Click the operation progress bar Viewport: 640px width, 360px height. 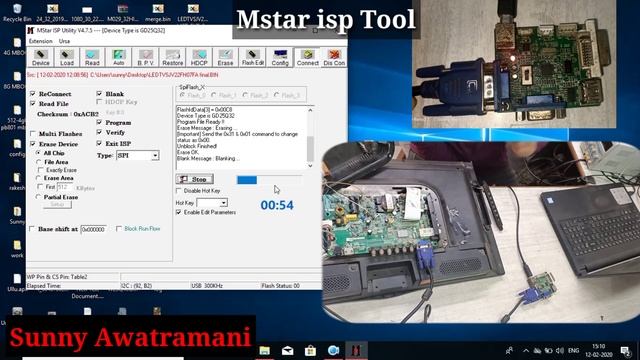269,180
